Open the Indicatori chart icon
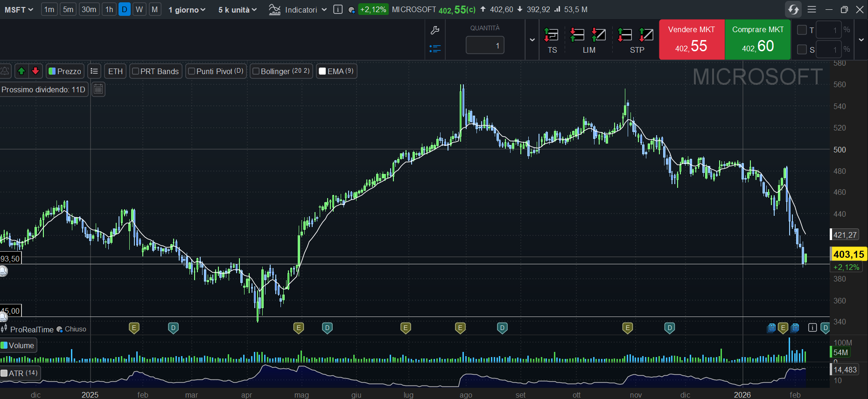This screenshot has width=868, height=399. point(275,10)
